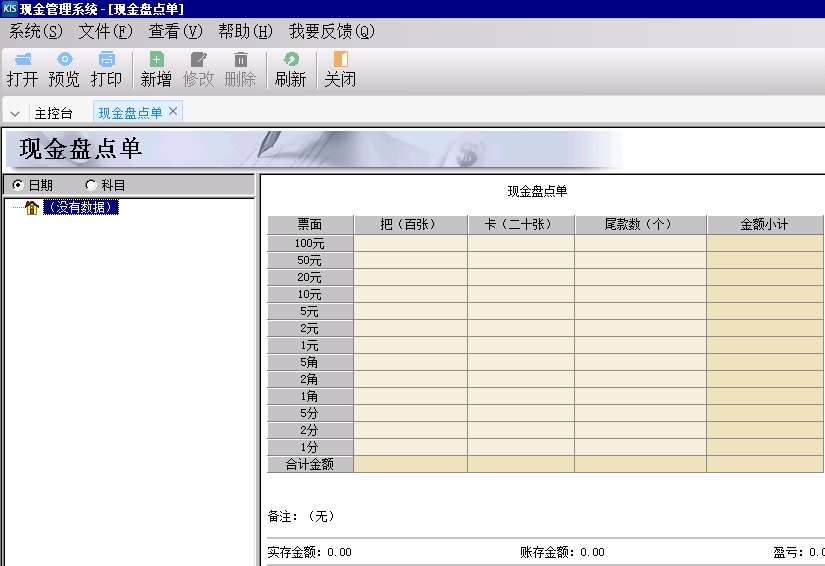Expand the tab list chevron dropdown
825x566 pixels.
[15, 114]
